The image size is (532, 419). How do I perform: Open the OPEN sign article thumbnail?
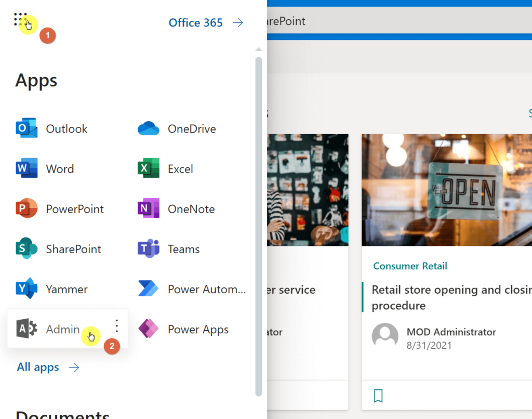pos(446,190)
